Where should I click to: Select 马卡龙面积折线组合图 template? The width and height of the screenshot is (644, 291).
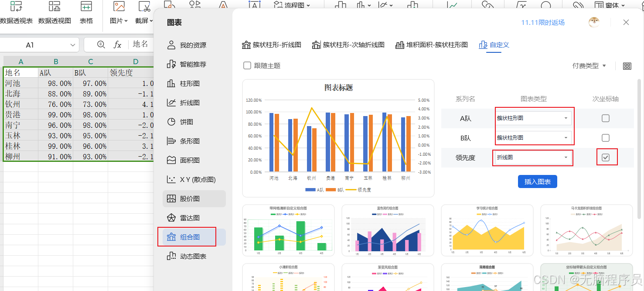[586, 230]
